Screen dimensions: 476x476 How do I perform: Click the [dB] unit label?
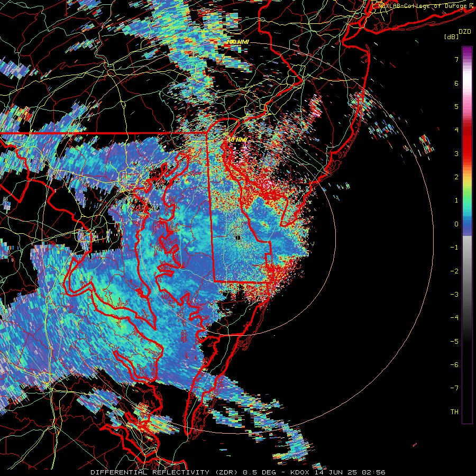click(x=451, y=36)
